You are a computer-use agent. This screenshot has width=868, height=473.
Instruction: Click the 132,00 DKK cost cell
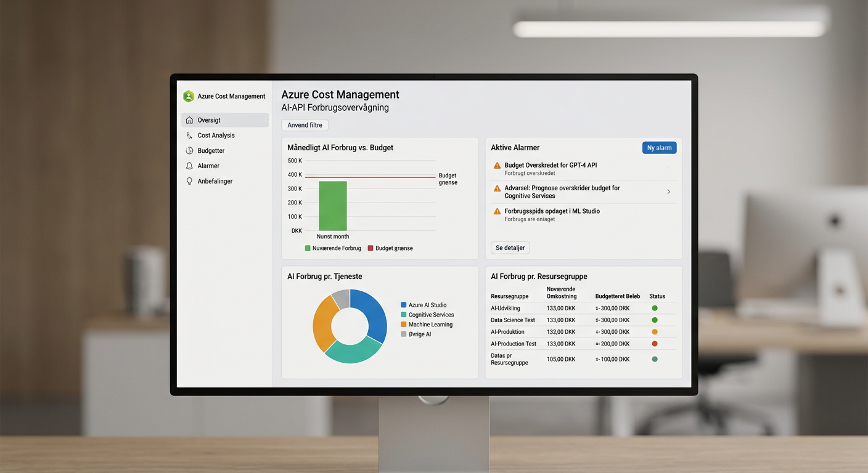tap(561, 332)
